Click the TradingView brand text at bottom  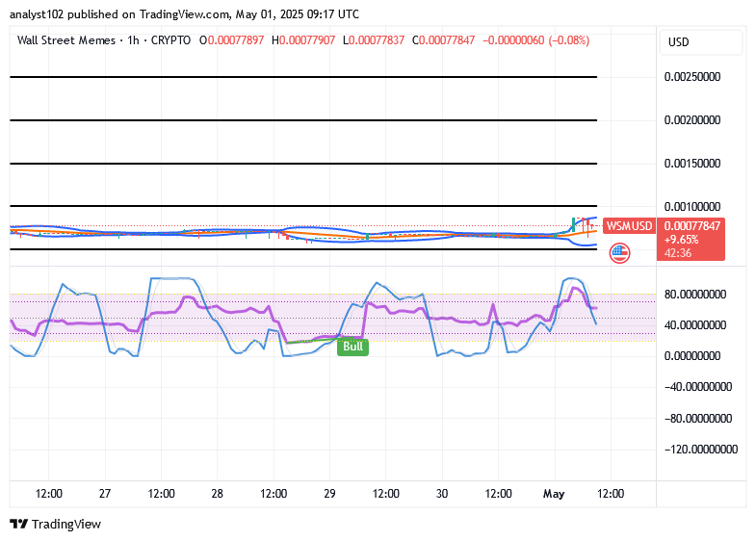pos(66,524)
